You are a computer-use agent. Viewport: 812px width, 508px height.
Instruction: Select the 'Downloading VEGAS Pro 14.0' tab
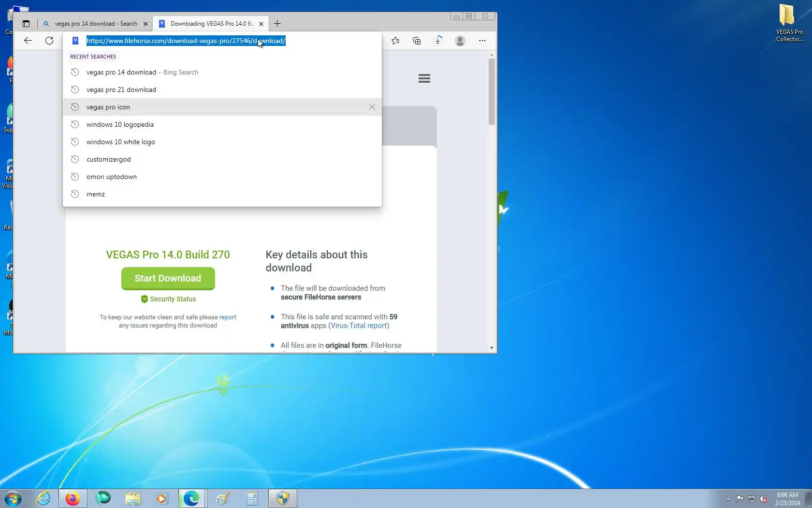tap(211, 24)
